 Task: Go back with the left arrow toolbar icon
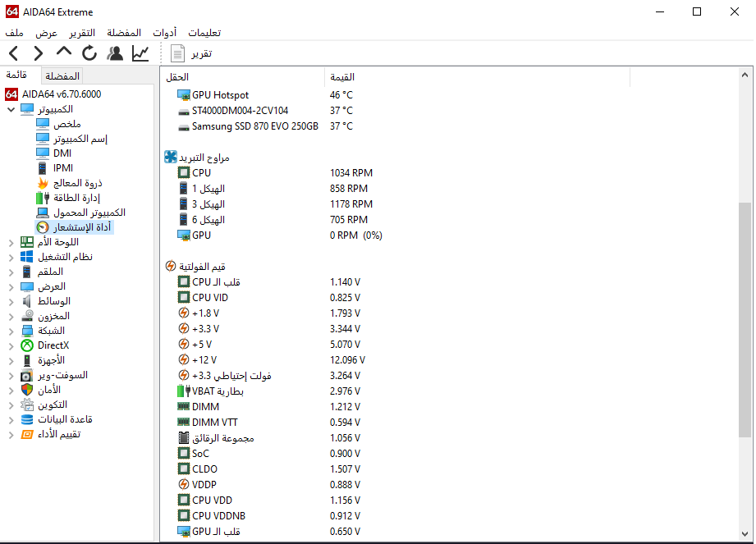pyautogui.click(x=13, y=53)
